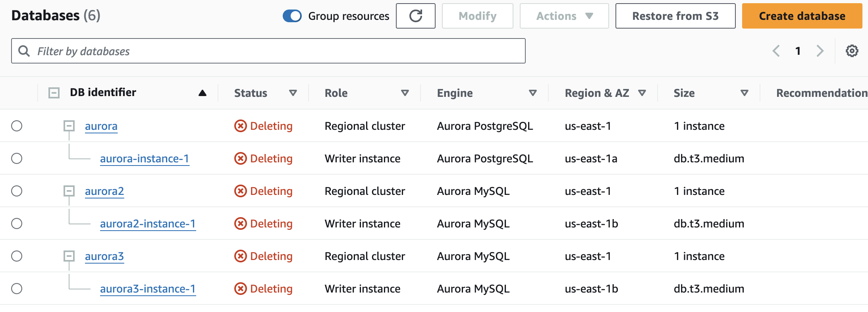Collapse the aurora cluster tree
Screen dimensions: 868x312
tap(69, 126)
